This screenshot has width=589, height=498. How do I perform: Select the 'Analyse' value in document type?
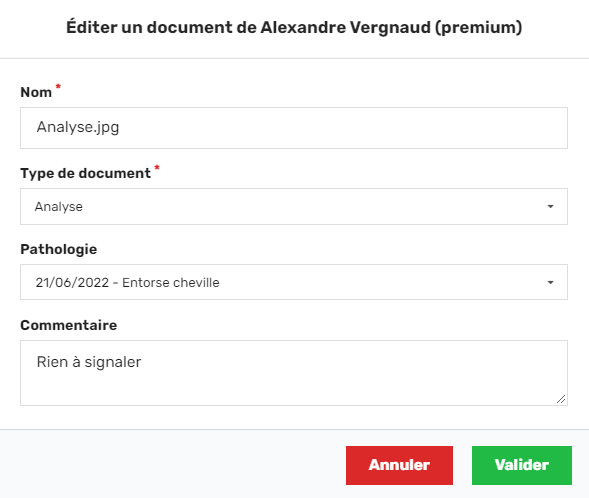coord(59,207)
